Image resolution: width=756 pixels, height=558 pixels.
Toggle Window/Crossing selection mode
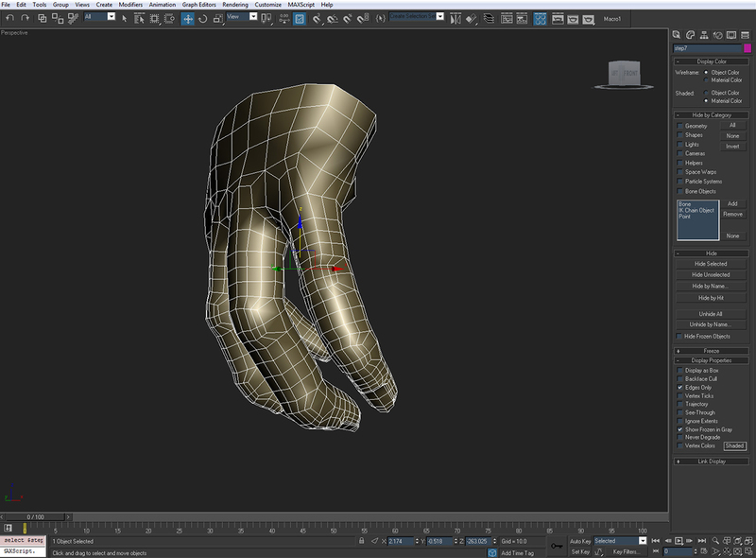coord(170,18)
